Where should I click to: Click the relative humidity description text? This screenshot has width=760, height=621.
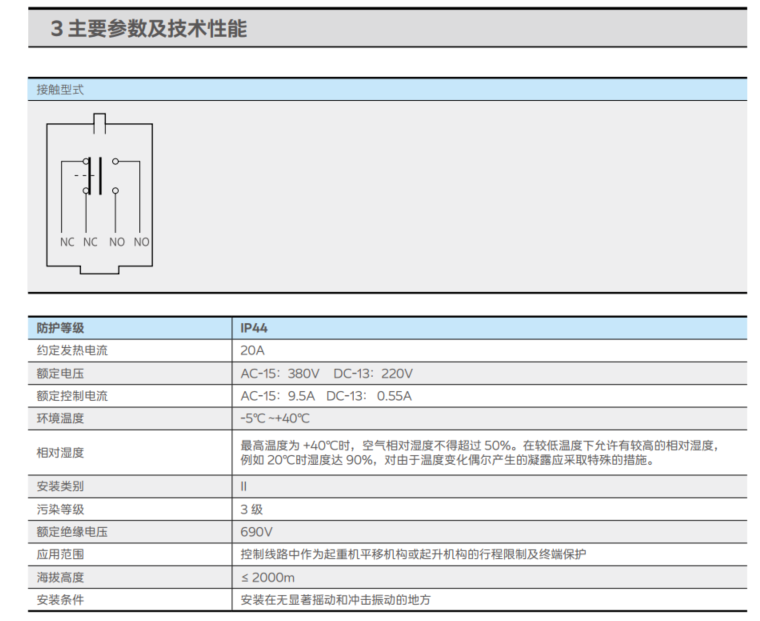click(478, 452)
